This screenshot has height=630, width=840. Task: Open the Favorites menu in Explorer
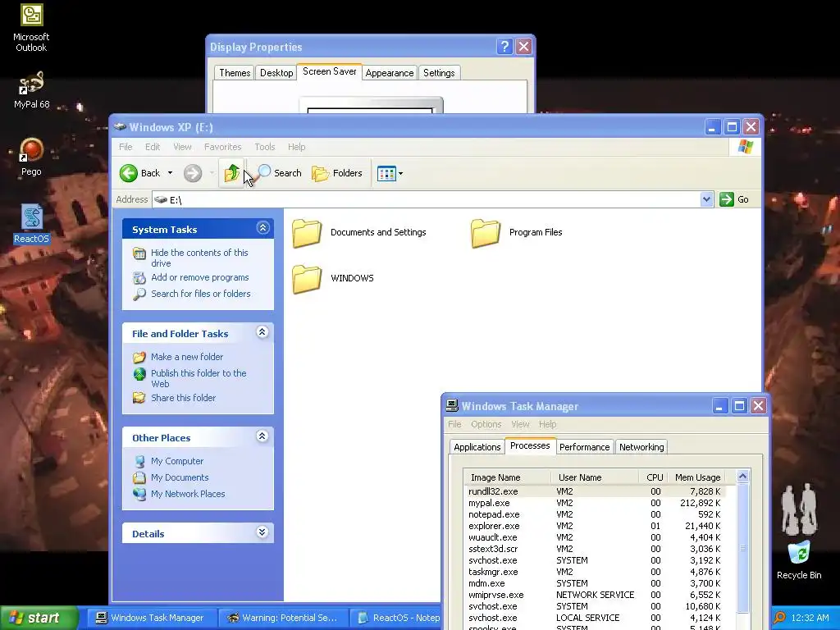(x=222, y=147)
